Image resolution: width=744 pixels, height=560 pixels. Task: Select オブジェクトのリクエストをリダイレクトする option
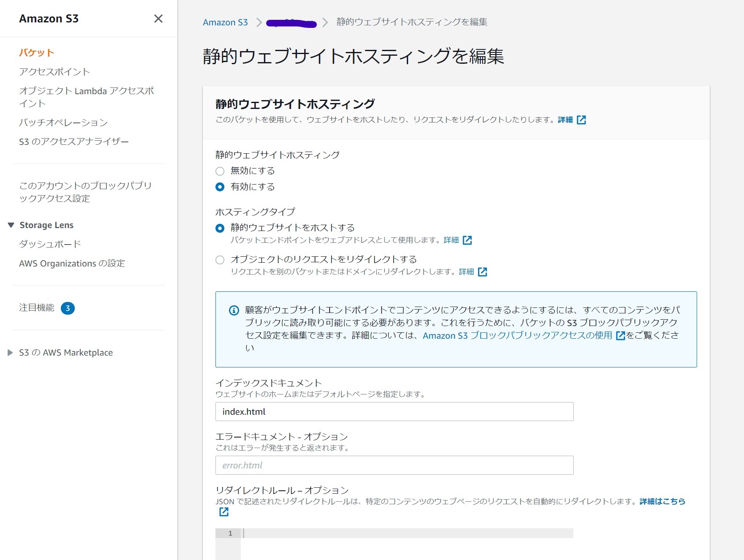click(220, 260)
